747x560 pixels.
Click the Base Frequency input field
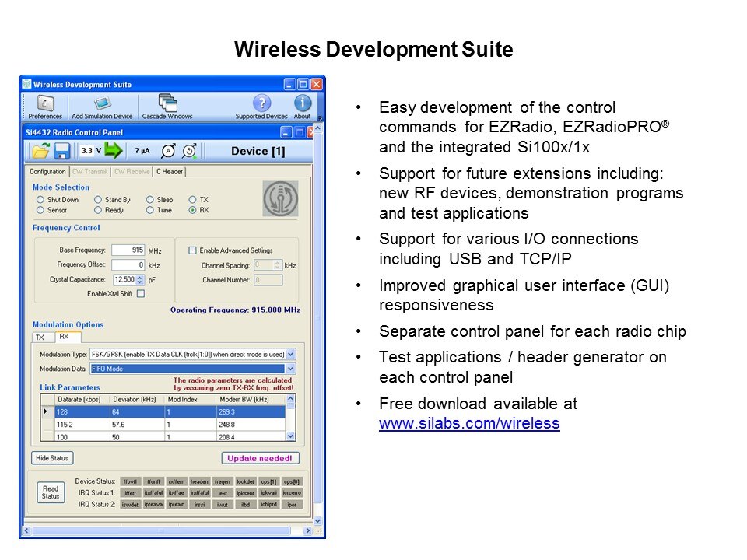tap(128, 250)
